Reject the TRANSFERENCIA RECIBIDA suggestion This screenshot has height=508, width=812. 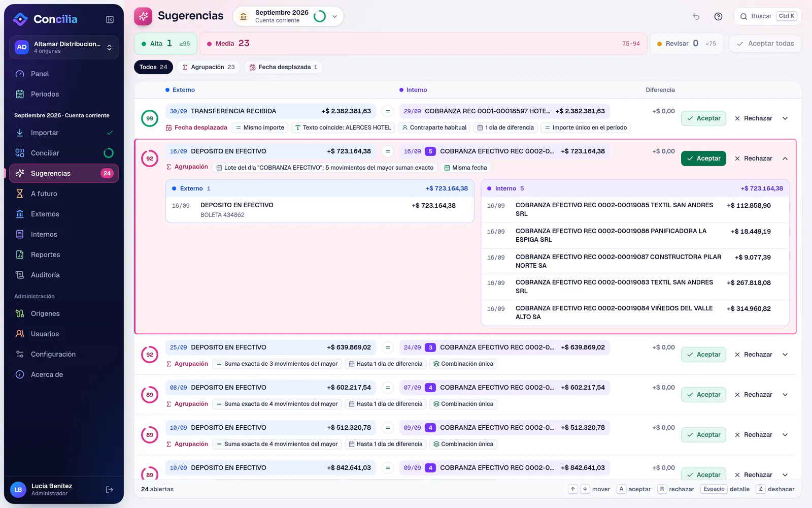pos(754,118)
